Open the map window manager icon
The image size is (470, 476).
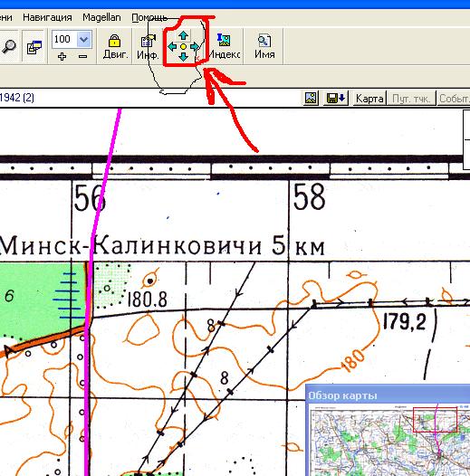pos(34,46)
